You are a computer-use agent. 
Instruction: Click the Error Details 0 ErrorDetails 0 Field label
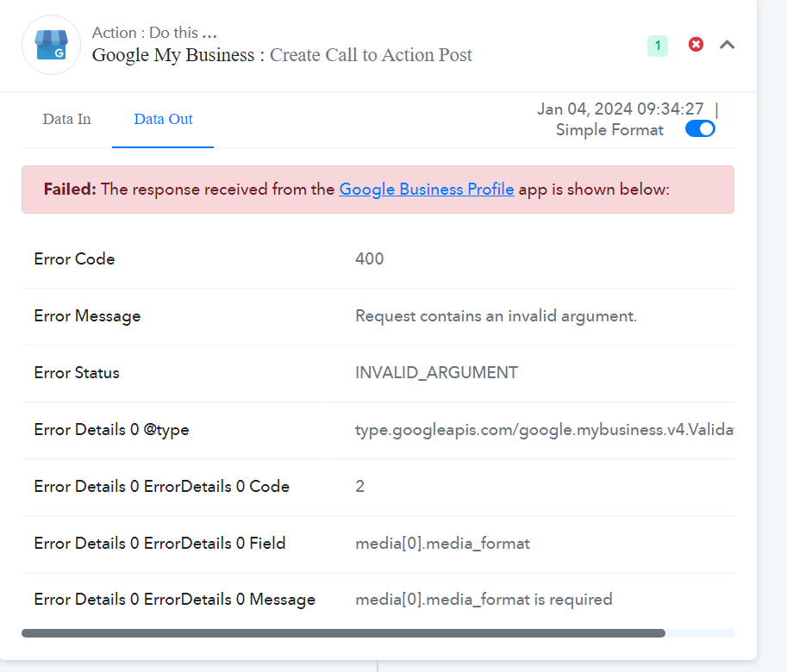[159, 543]
